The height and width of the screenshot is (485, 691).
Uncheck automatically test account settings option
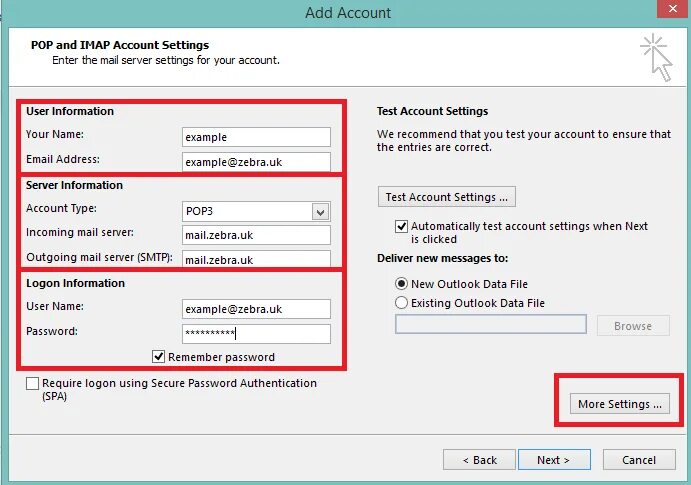pos(402,227)
